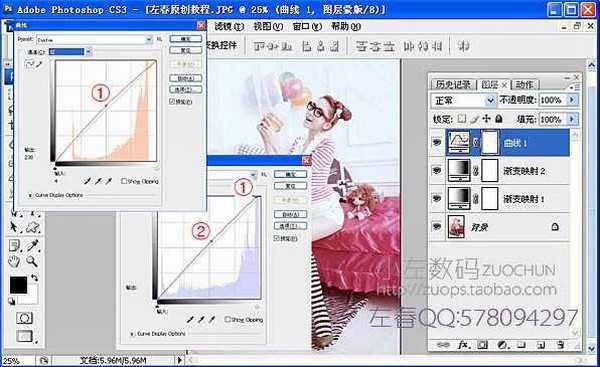
Task: Pick black point eyedropper in orange-histogram Curves dialog
Action: pos(87,181)
